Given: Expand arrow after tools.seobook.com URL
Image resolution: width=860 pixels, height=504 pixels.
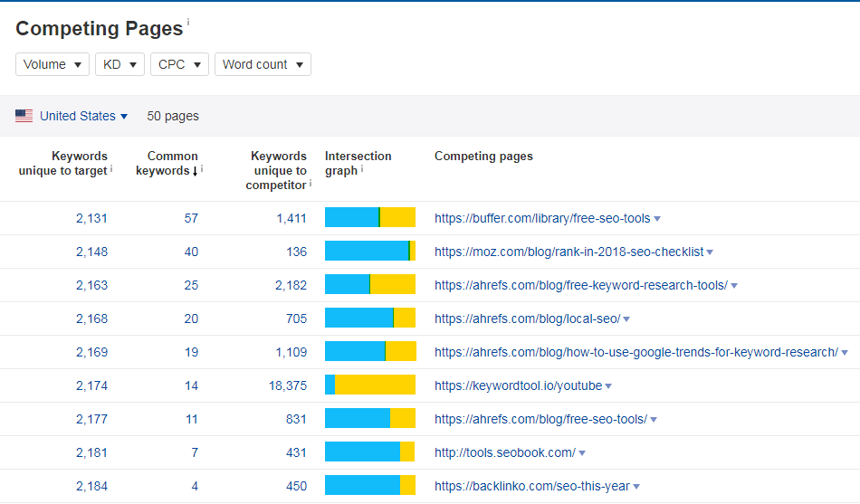Looking at the screenshot, I should tap(582, 453).
